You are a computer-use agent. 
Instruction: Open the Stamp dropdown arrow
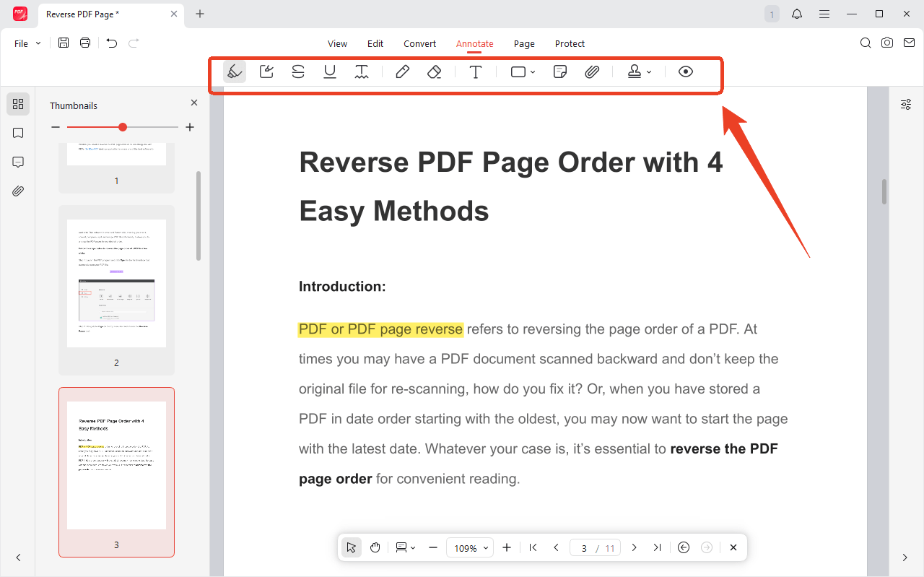(649, 72)
